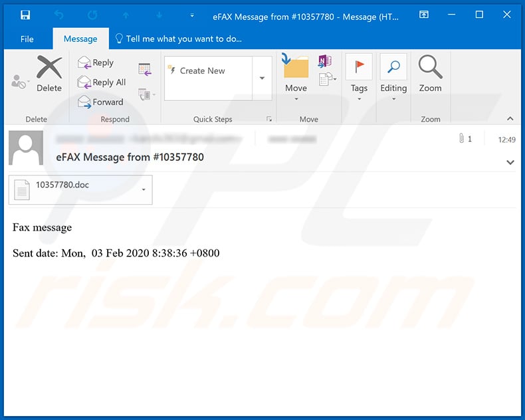The image size is (525, 420).
Task: Click Reply All button
Action: click(102, 82)
